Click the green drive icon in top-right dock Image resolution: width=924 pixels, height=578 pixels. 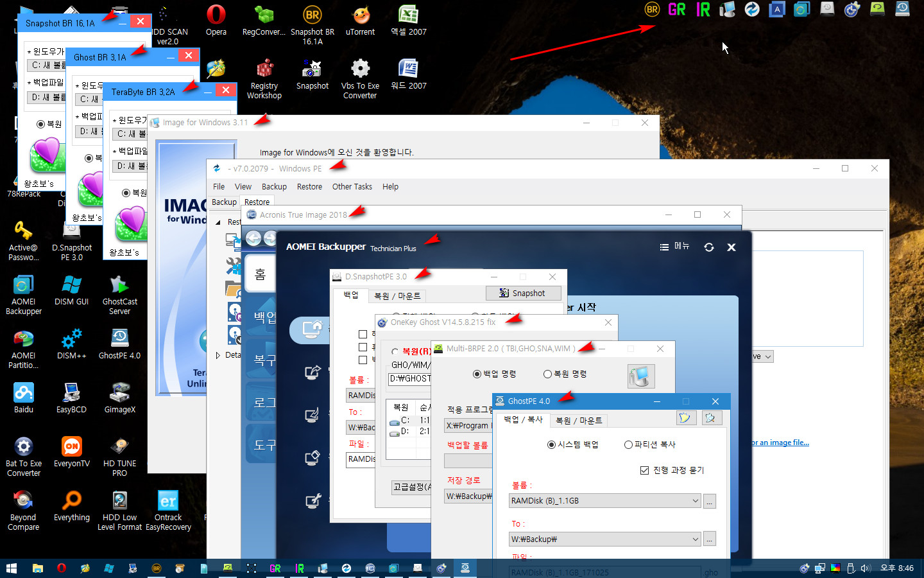pos(877,8)
